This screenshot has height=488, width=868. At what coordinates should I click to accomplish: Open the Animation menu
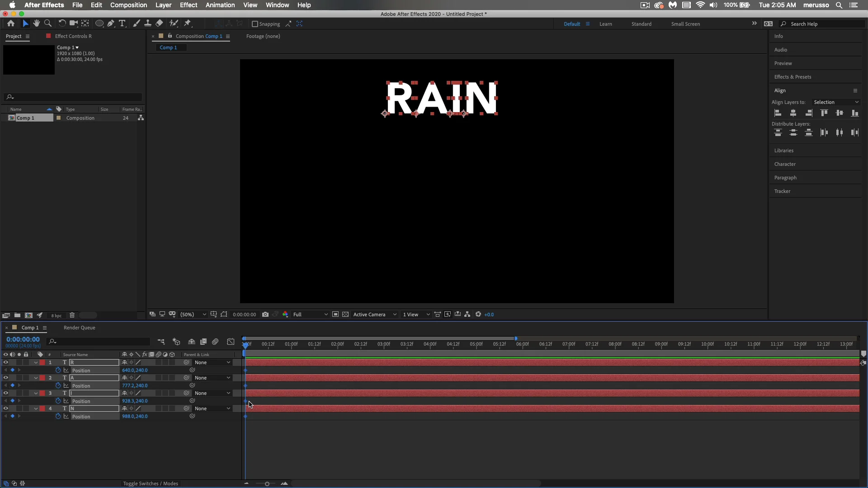[220, 5]
